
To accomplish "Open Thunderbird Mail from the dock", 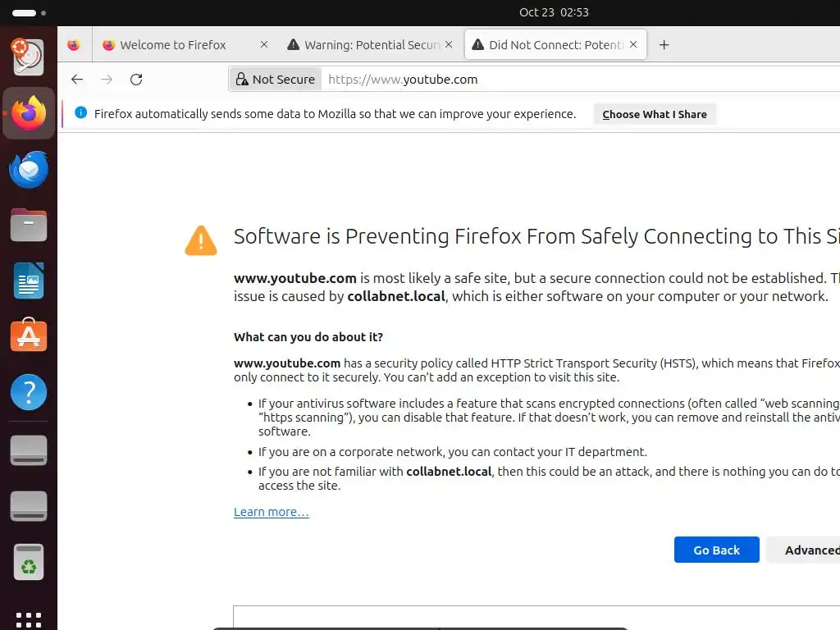I will click(x=29, y=170).
